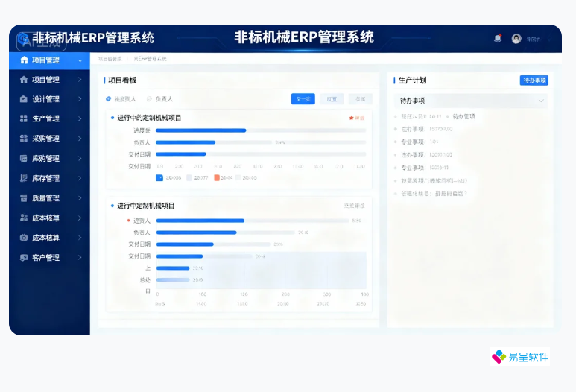576x392 pixels.
Task: Click the first breadcrumb item below header
Action: 110,59
